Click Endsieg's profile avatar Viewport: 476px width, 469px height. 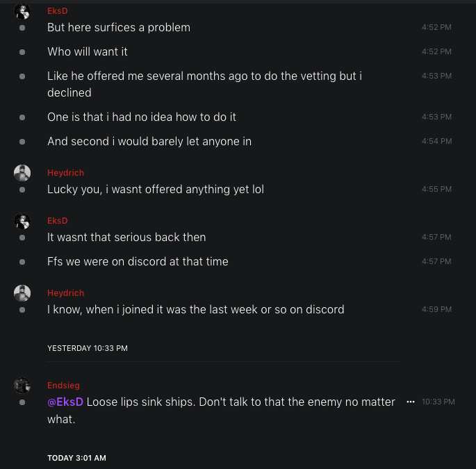point(22,386)
